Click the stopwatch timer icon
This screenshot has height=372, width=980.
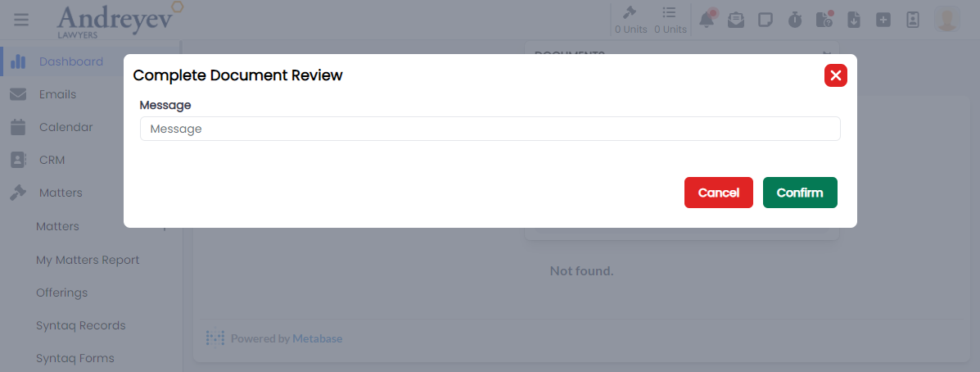point(795,20)
